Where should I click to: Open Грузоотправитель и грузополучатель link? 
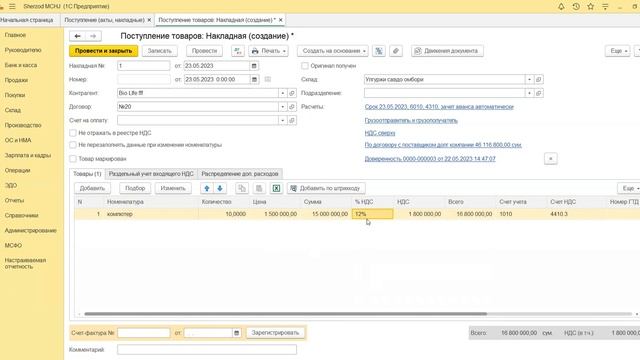411,120
